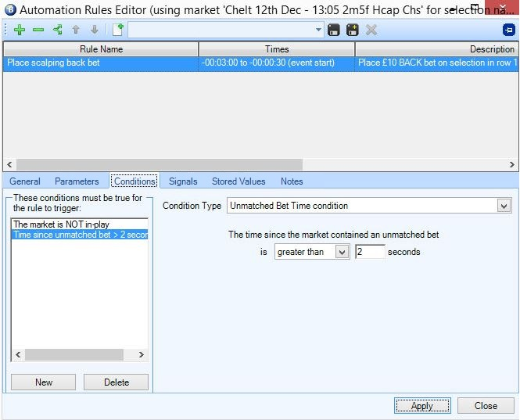Click the rules list horizontal scrollbar thumb
Image resolution: width=520 pixels, height=420 pixels.
click(160, 164)
